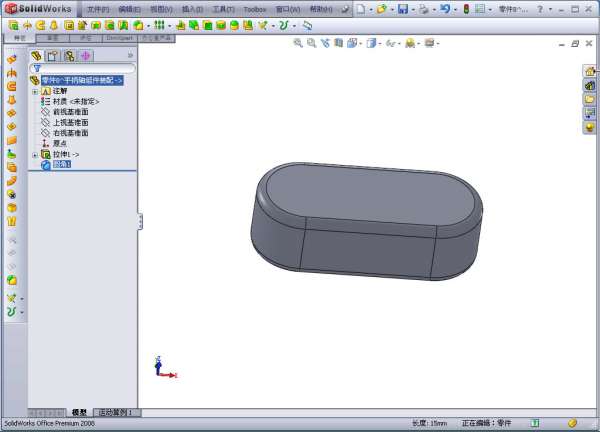Click the Open file folder icon
Screen dimensions: 600x432
pos(381,9)
